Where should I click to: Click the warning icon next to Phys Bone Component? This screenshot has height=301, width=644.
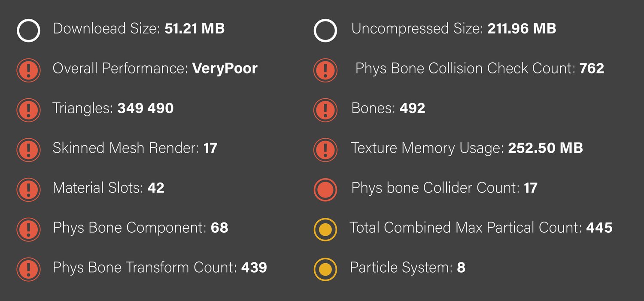[28, 229]
